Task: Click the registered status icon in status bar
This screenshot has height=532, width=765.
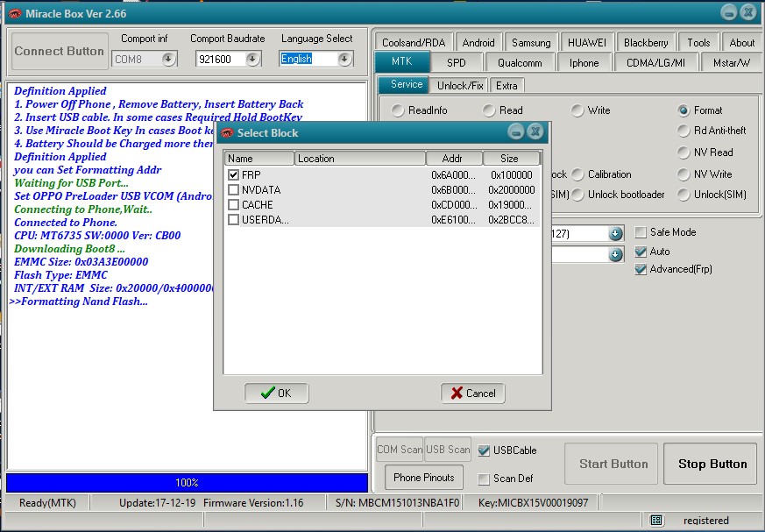Action: pos(656,520)
